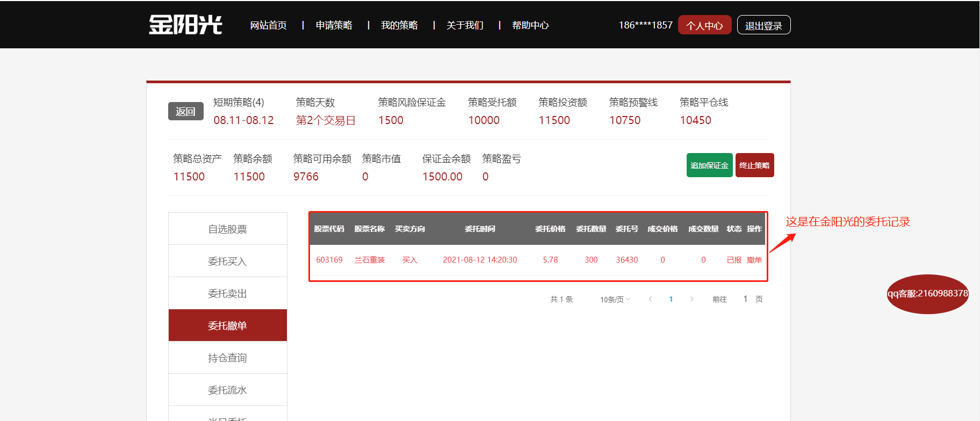Click 退出登录 to log out
980x421 pixels.
pyautogui.click(x=763, y=25)
